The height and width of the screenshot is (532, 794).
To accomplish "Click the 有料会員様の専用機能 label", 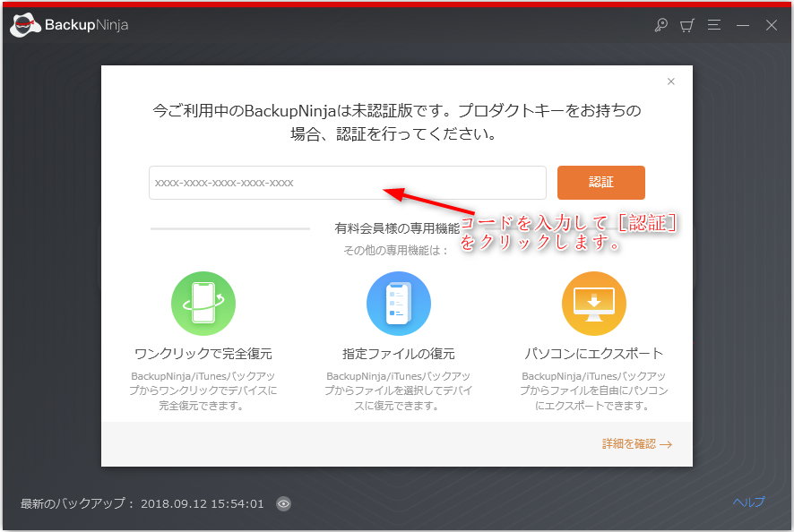I will (x=397, y=228).
